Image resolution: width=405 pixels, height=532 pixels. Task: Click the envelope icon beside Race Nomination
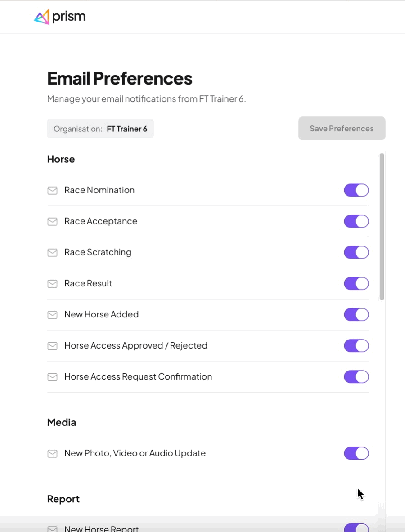52,190
